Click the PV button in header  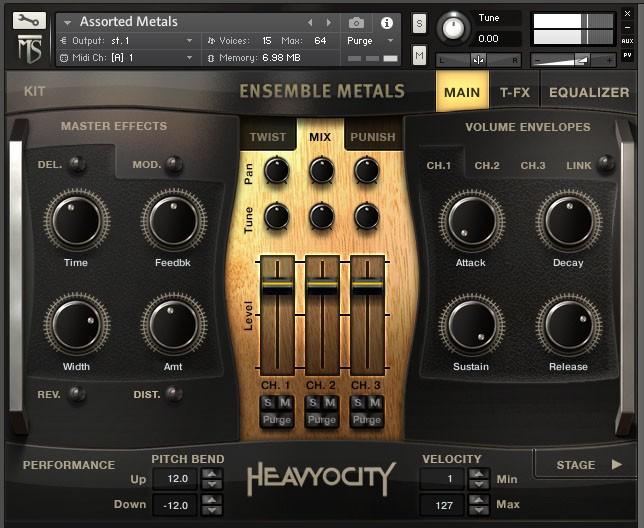627,55
